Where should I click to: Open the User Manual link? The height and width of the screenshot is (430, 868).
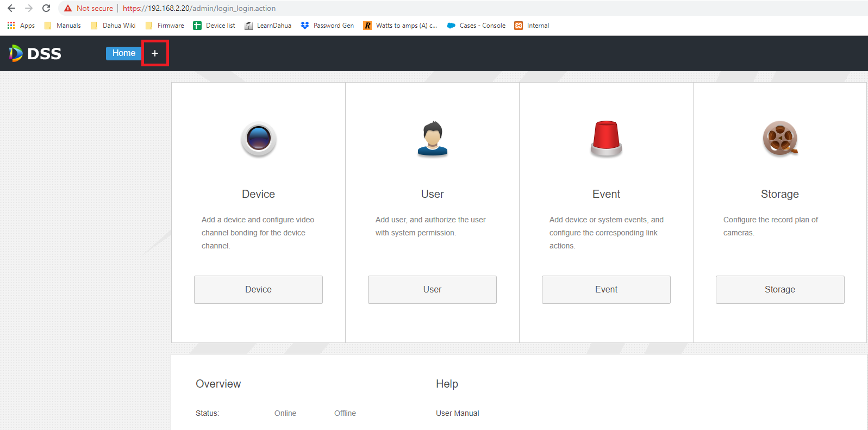(x=458, y=413)
